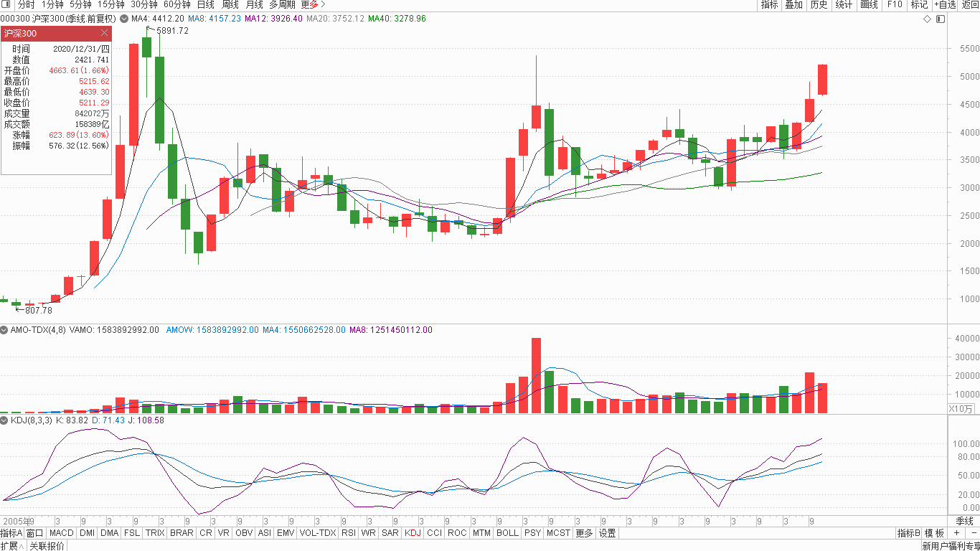
Task: Select the 指标B tab
Action: click(x=908, y=533)
